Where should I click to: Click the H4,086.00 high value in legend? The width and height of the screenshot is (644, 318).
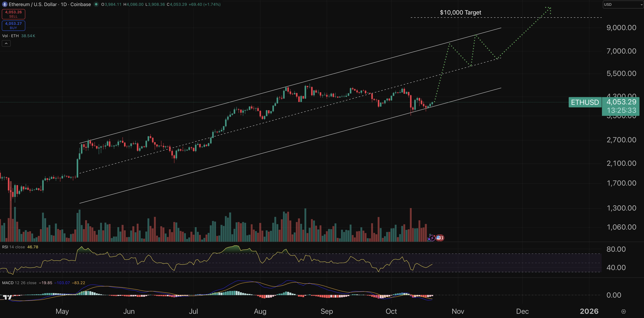click(x=134, y=4)
